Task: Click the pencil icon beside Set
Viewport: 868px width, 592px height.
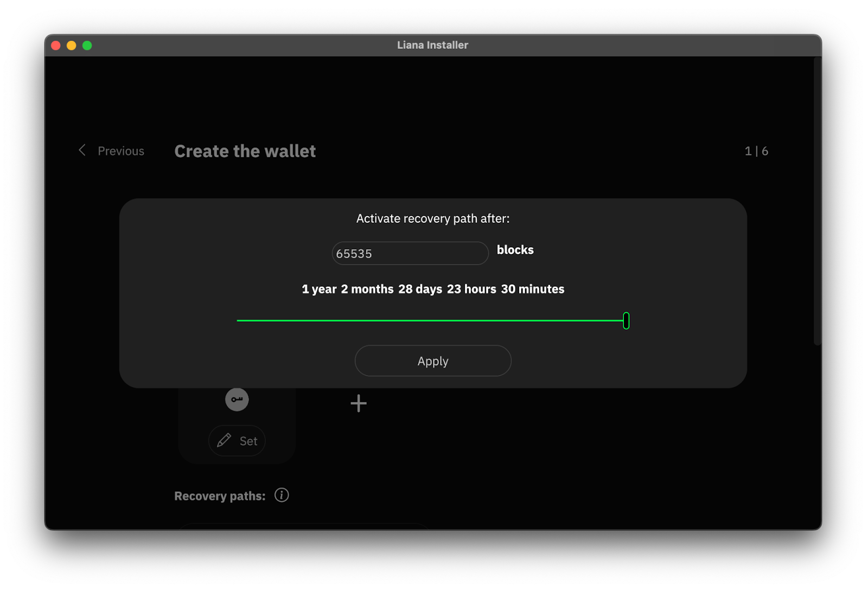Action: (x=224, y=440)
